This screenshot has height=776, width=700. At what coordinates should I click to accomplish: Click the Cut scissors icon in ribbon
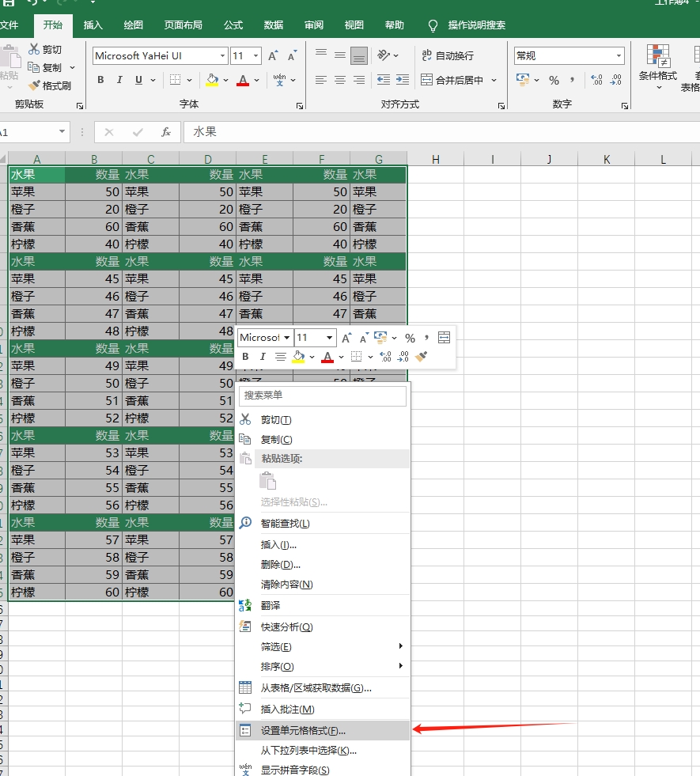pyautogui.click(x=34, y=49)
